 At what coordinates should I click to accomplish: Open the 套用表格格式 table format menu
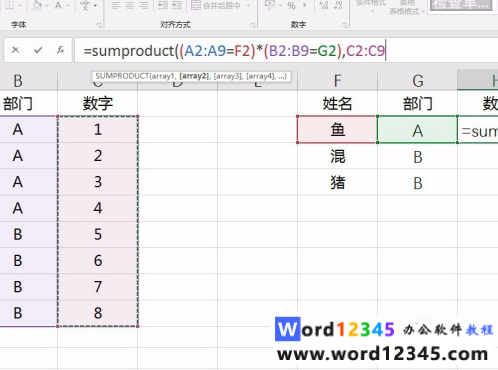tap(407, 8)
